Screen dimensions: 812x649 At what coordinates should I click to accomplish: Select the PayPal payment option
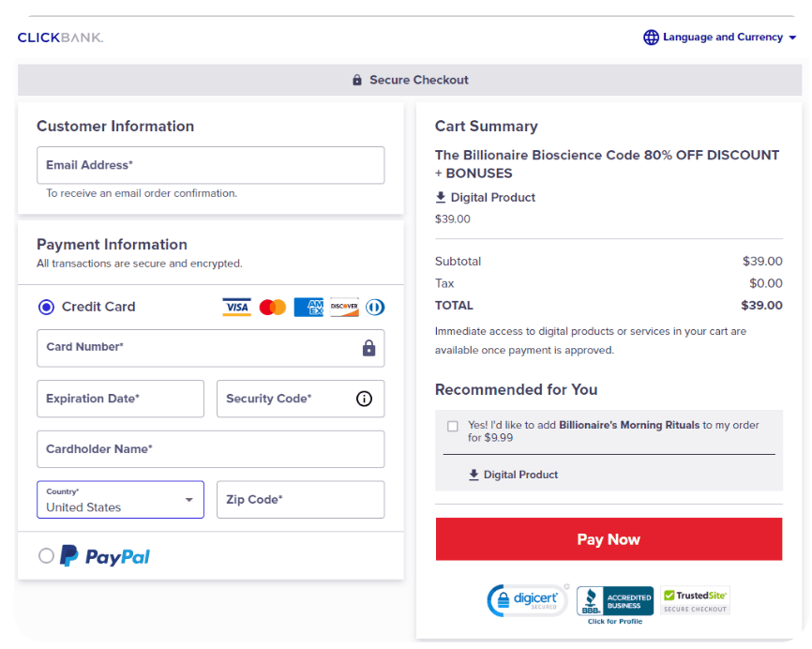tap(45, 556)
